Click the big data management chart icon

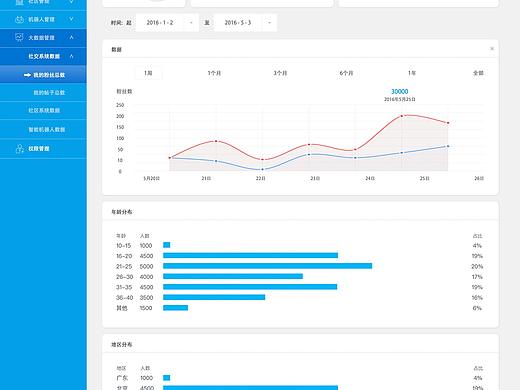point(19,37)
